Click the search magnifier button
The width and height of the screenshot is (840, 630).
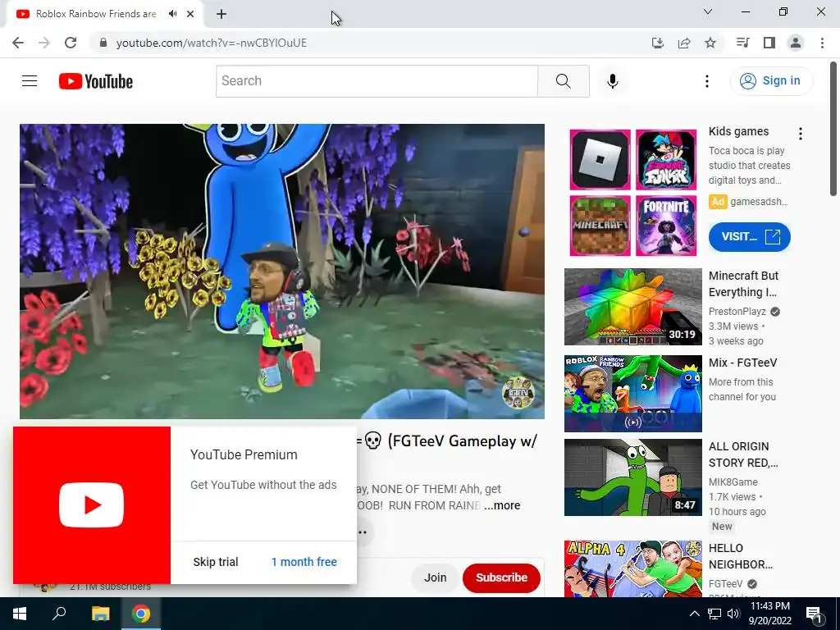click(x=563, y=81)
